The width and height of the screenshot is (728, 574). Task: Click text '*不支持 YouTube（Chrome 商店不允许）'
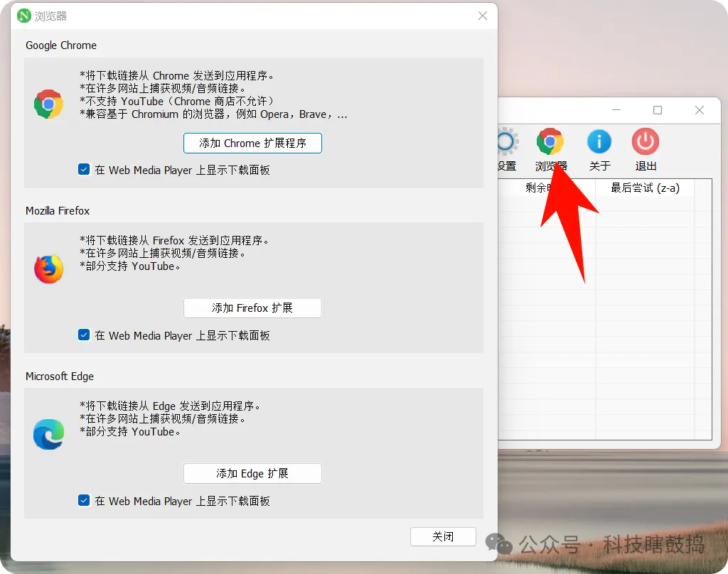click(x=177, y=101)
